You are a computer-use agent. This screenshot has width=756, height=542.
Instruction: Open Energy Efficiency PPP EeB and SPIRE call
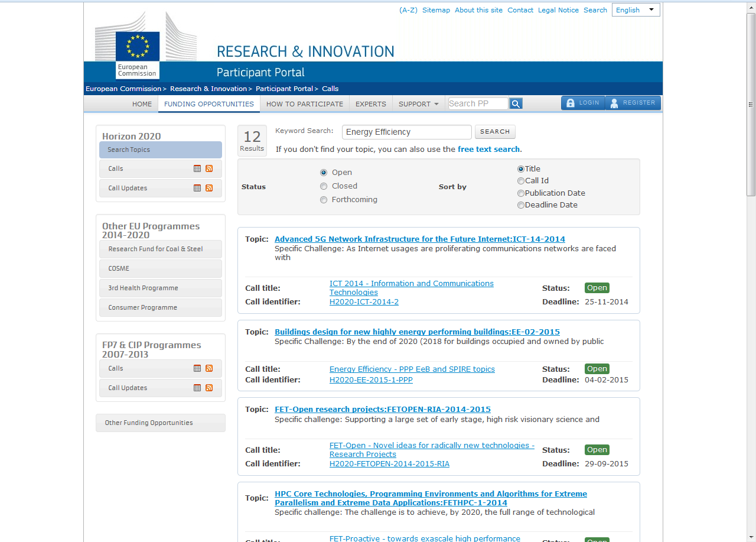pyautogui.click(x=412, y=369)
